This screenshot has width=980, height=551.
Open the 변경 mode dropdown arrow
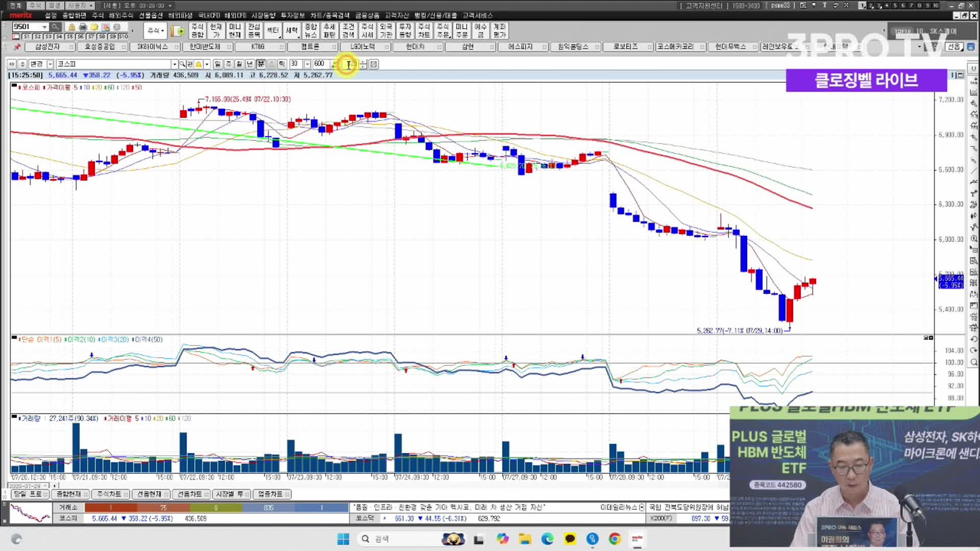pyautogui.click(x=50, y=64)
